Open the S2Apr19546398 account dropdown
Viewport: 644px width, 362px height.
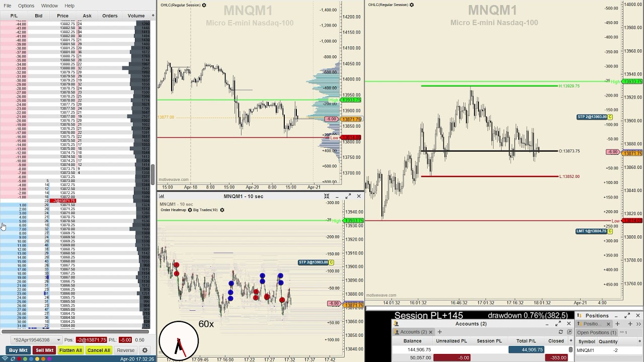tap(37, 340)
